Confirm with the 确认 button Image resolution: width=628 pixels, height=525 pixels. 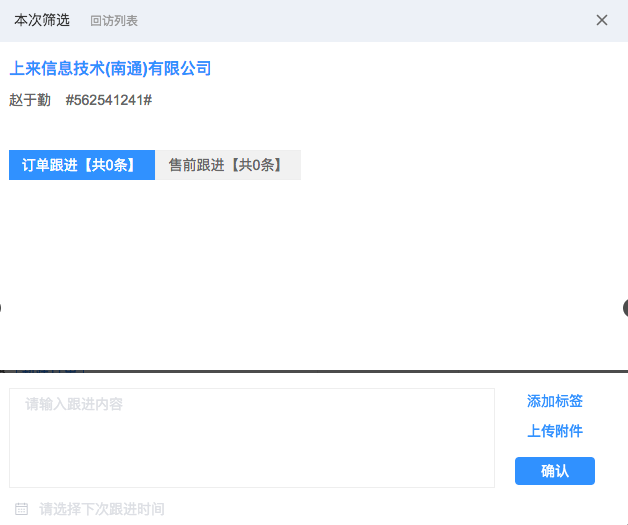click(555, 471)
